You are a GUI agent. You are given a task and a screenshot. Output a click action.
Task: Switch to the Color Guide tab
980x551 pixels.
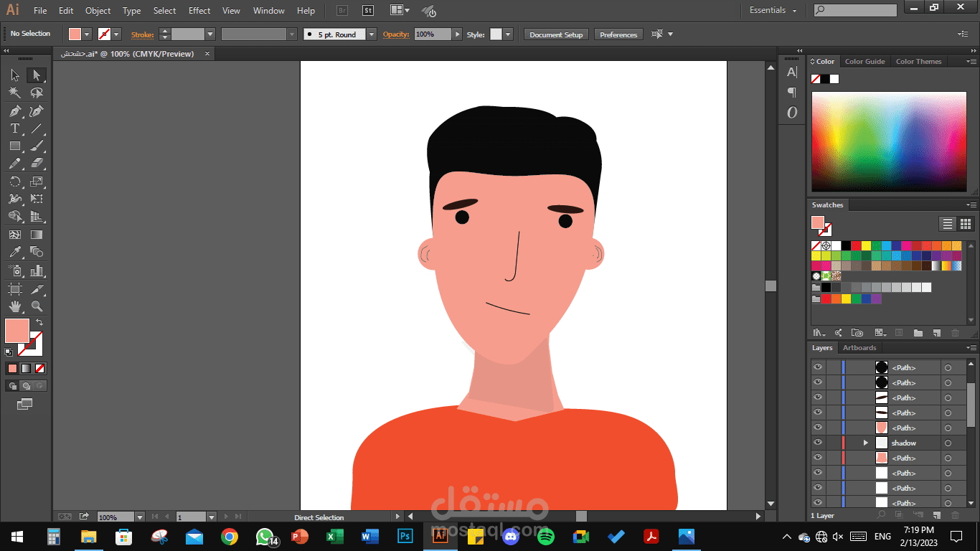(x=864, y=61)
